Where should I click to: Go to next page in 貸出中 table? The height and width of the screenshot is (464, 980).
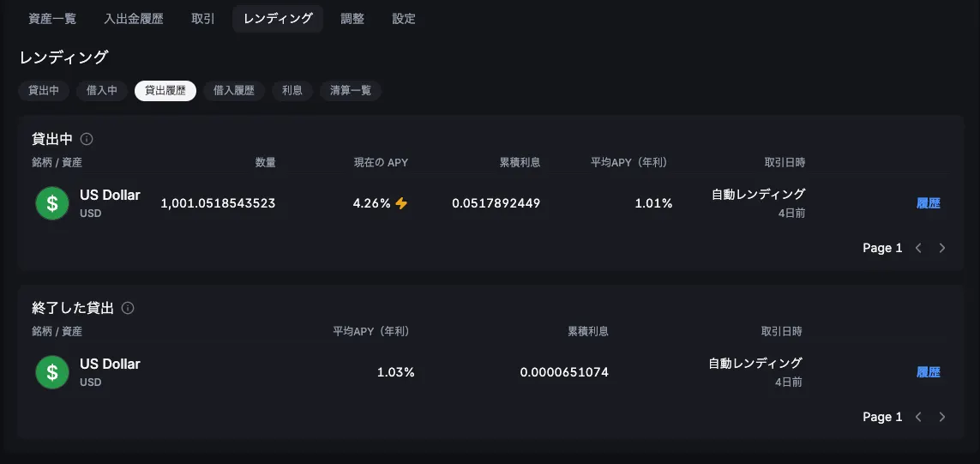pos(942,248)
